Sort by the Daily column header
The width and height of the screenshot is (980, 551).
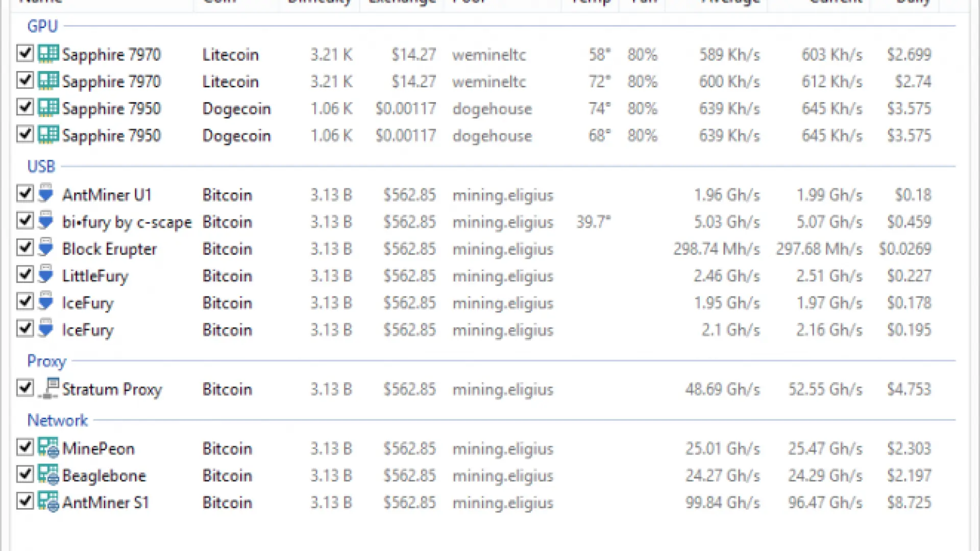[913, 3]
